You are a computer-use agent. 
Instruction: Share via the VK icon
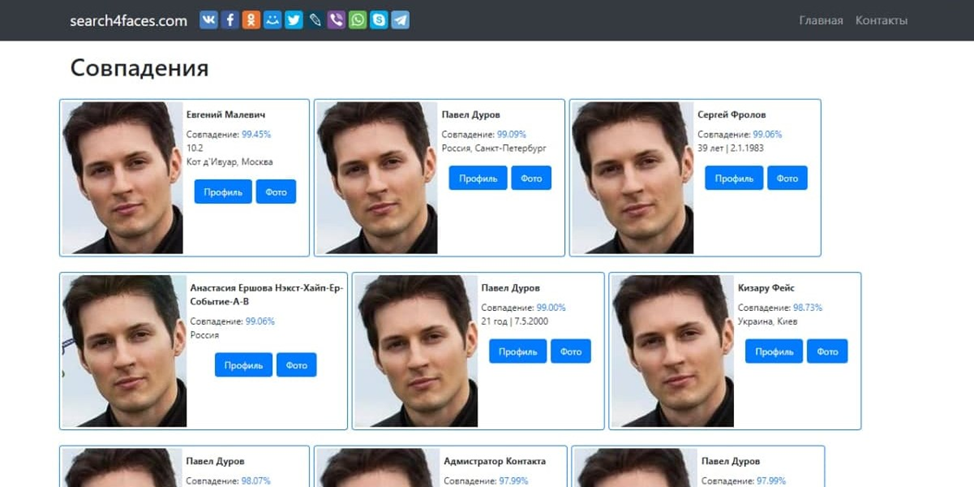[x=209, y=20]
